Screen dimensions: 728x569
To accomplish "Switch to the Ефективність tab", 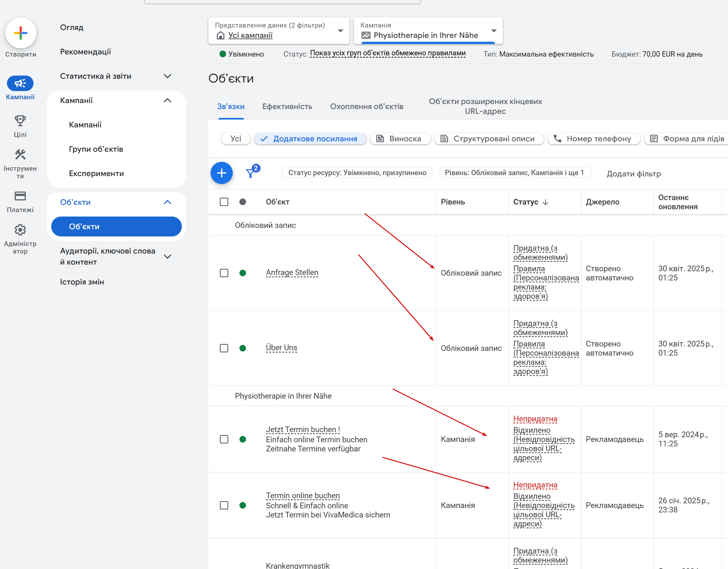I will click(x=287, y=107).
